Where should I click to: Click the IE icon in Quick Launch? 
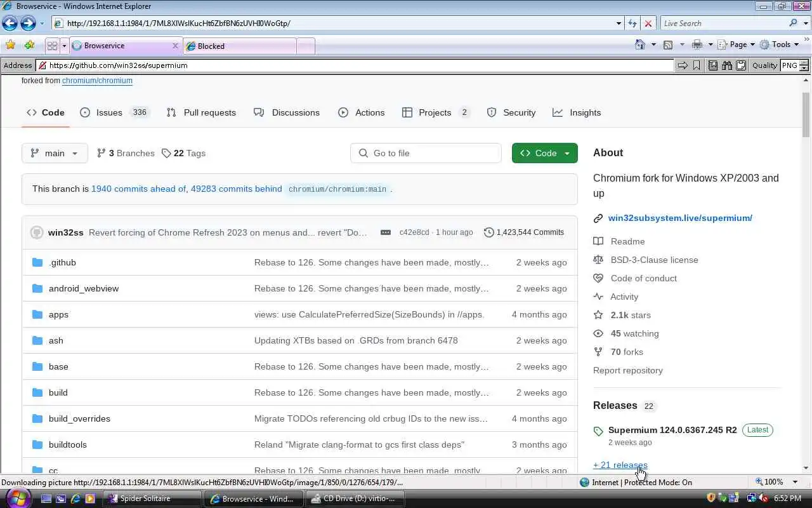click(75, 498)
